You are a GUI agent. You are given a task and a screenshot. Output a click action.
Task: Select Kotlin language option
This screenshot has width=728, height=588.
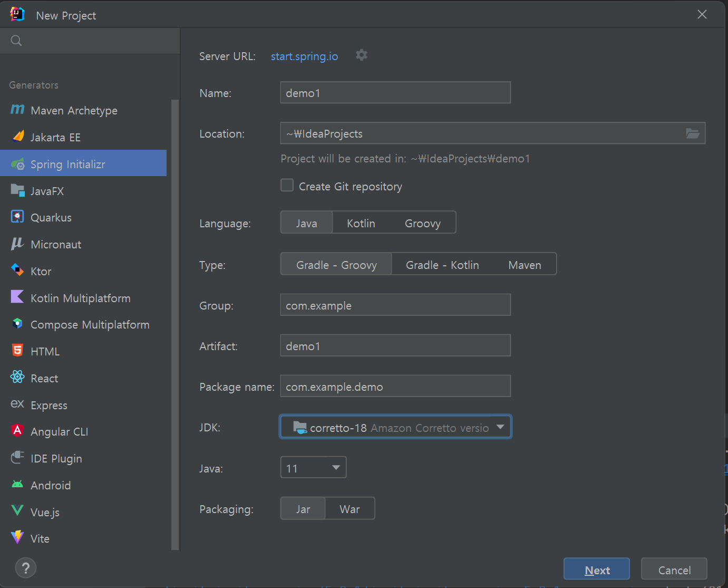[361, 223]
